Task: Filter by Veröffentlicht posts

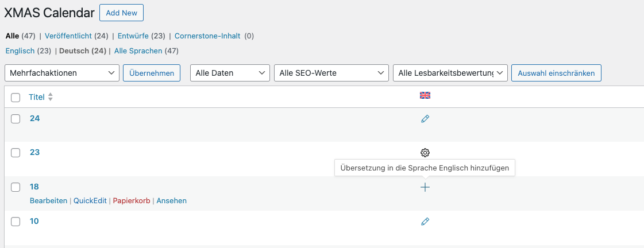Action: (x=68, y=36)
